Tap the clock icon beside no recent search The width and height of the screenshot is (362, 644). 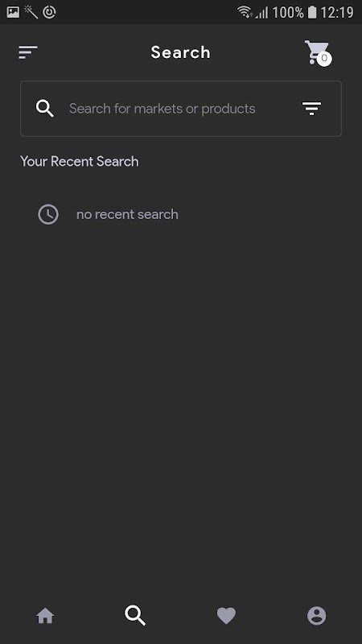tap(48, 214)
